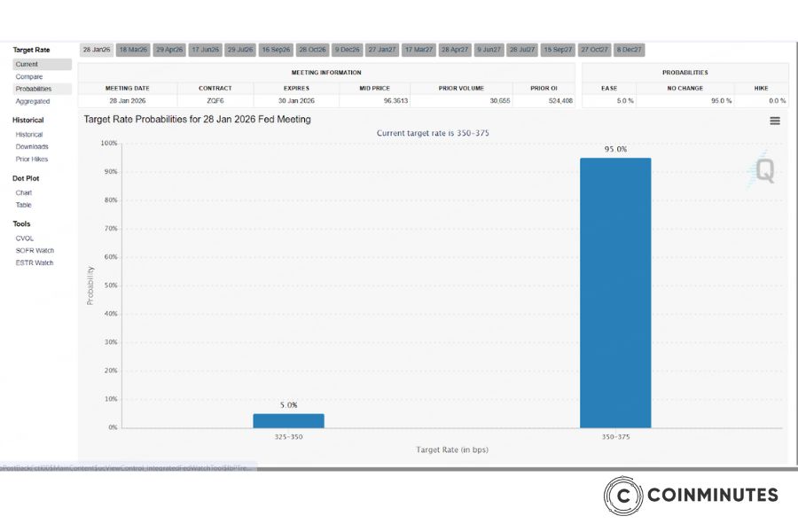Viewport: 798px width, 532px height.
Task: Open Compare under Target Rate
Action: [29, 77]
